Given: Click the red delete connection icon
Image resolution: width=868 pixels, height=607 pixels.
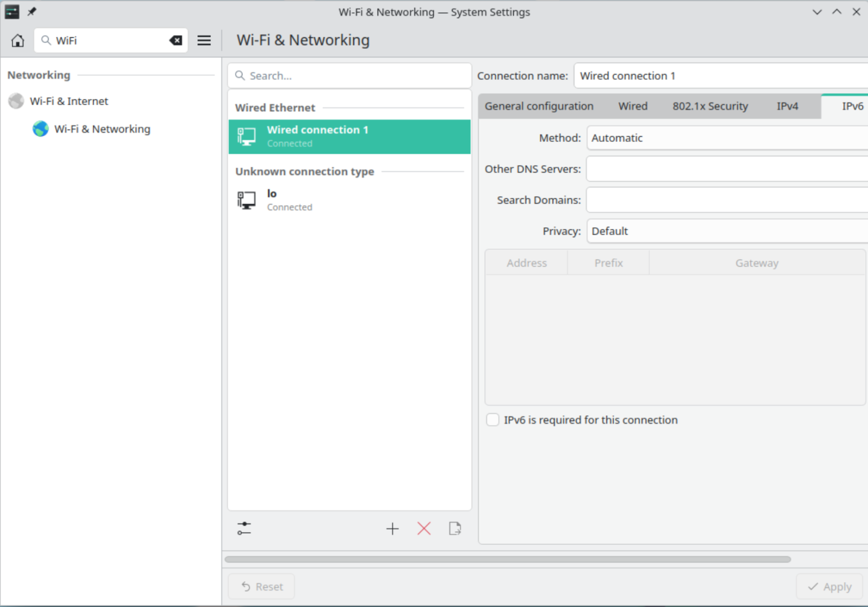Looking at the screenshot, I should click(423, 528).
